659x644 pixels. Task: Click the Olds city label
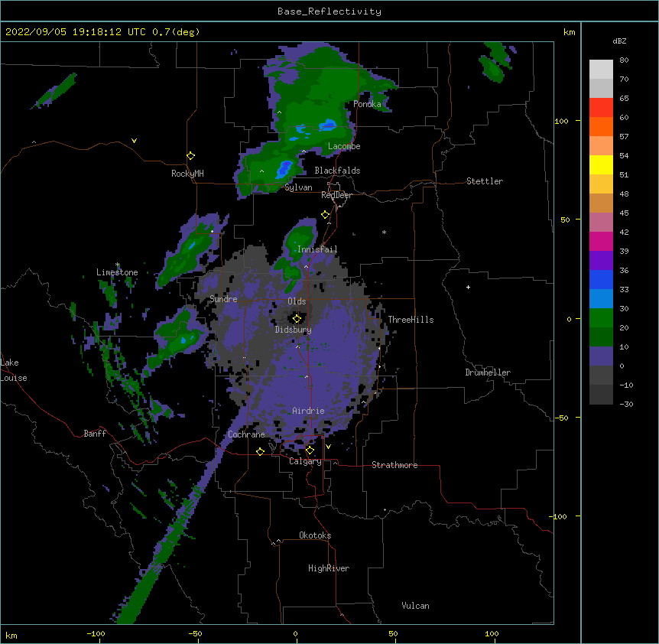tap(297, 301)
